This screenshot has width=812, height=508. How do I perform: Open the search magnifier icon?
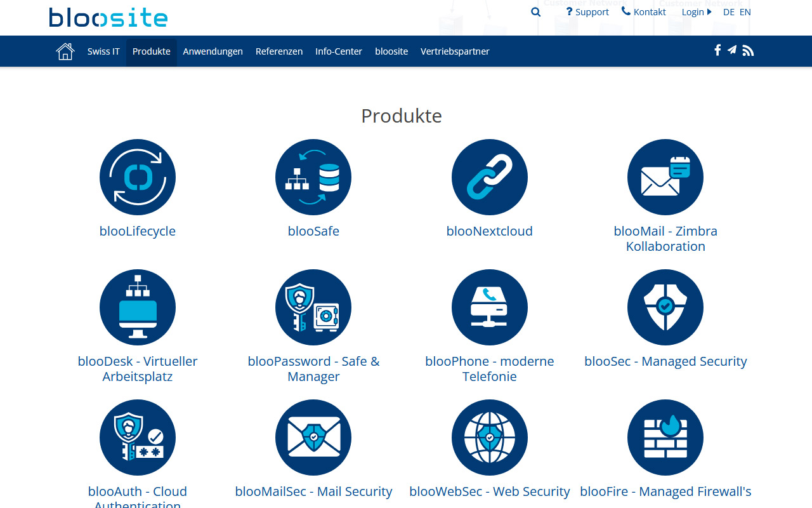(536, 12)
